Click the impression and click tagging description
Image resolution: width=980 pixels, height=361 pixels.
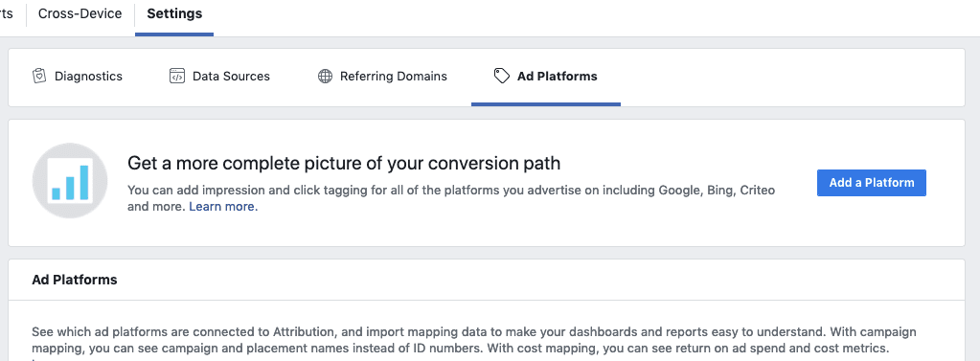[451, 198]
